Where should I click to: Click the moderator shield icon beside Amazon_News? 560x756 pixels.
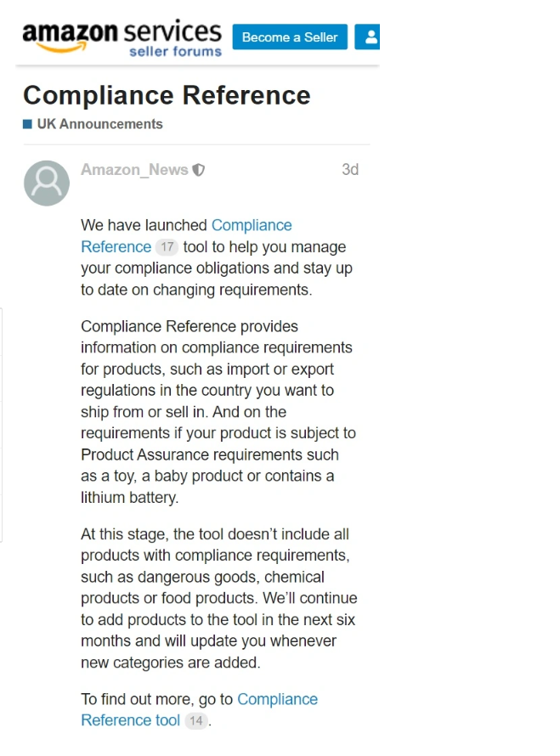point(199,170)
